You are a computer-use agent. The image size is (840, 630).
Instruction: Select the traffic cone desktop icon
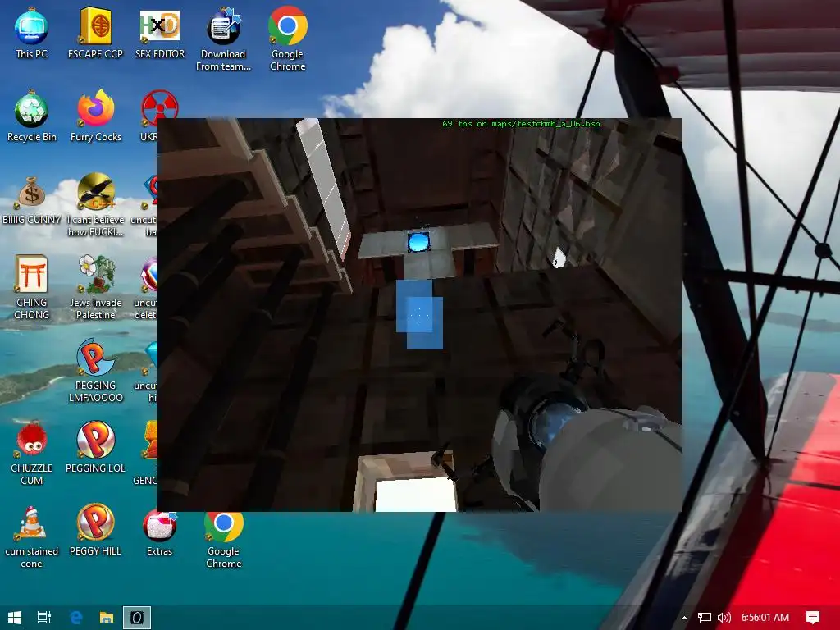click(x=31, y=536)
